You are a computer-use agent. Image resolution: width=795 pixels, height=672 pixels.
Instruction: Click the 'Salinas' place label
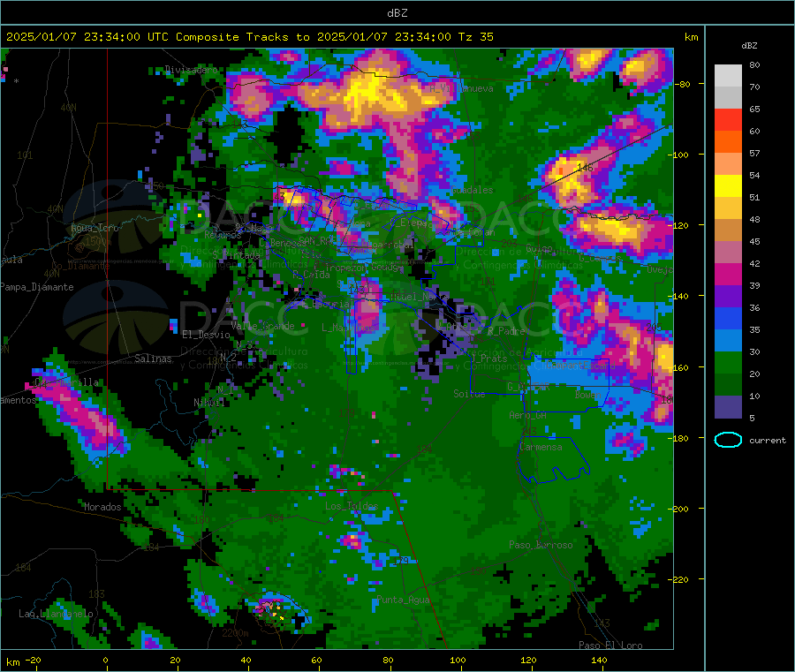pyautogui.click(x=153, y=359)
